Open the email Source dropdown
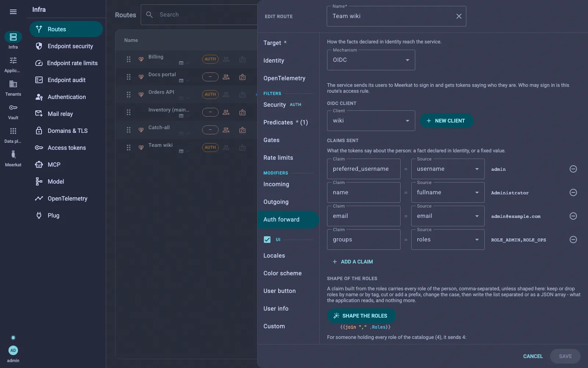 coord(448,216)
